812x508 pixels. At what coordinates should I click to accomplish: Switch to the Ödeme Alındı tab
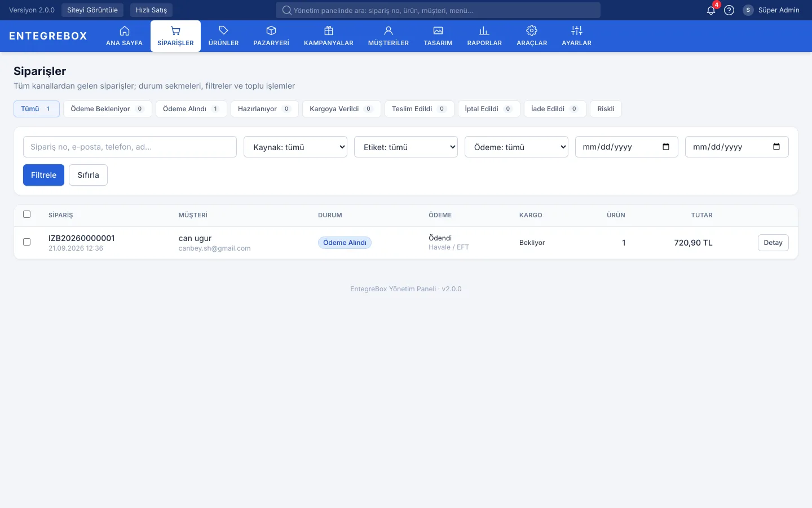point(191,109)
